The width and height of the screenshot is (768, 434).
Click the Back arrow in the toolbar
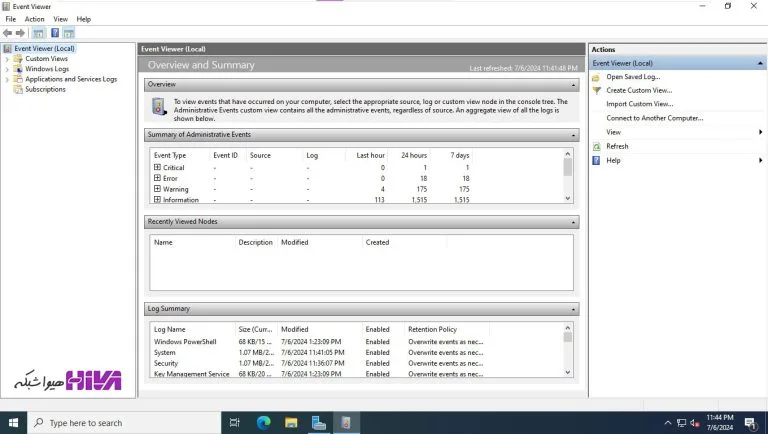7,33
